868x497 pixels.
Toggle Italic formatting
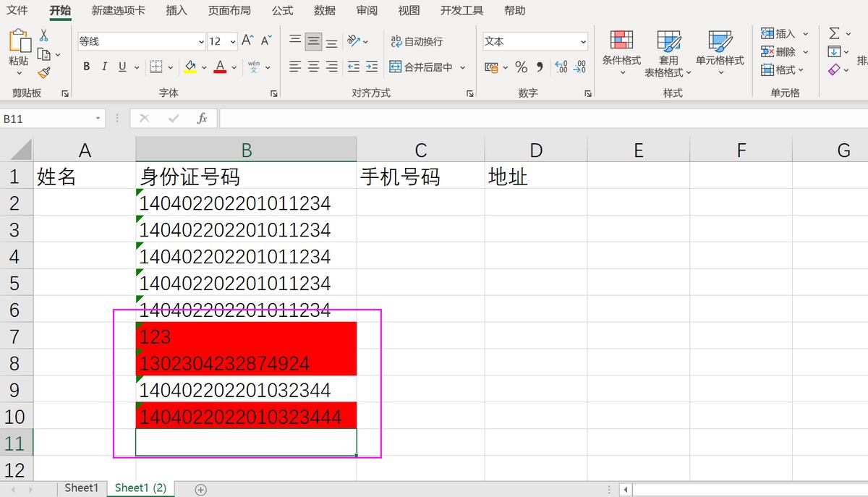103,66
